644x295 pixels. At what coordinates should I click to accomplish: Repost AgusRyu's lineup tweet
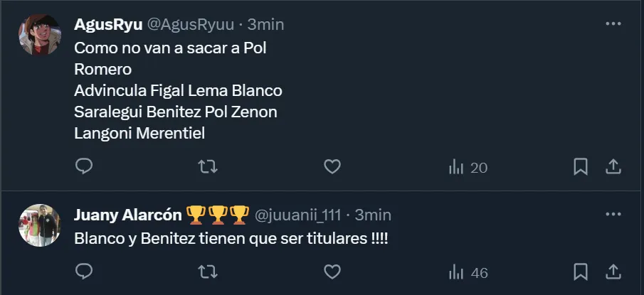tap(207, 167)
